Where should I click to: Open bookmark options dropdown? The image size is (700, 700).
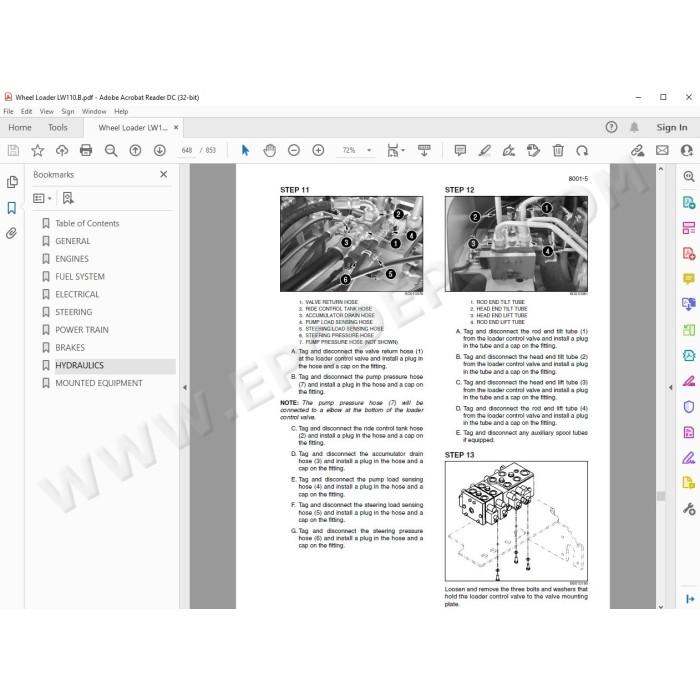[42, 198]
